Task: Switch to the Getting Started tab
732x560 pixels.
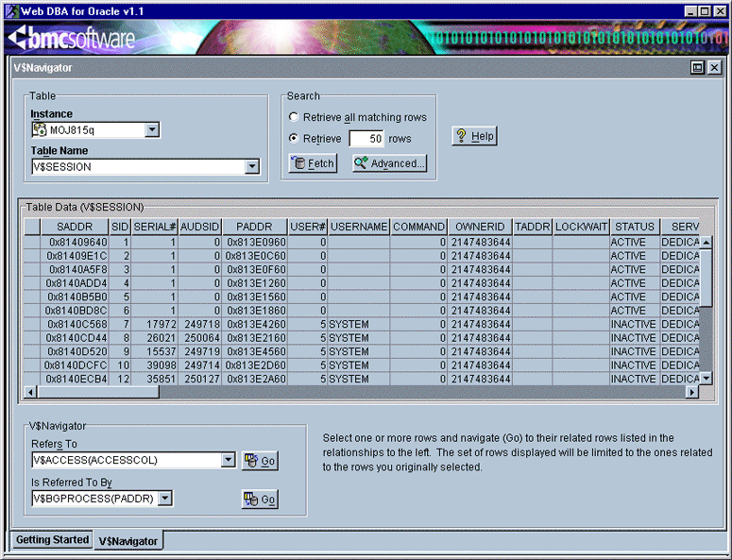Action: click(52, 540)
